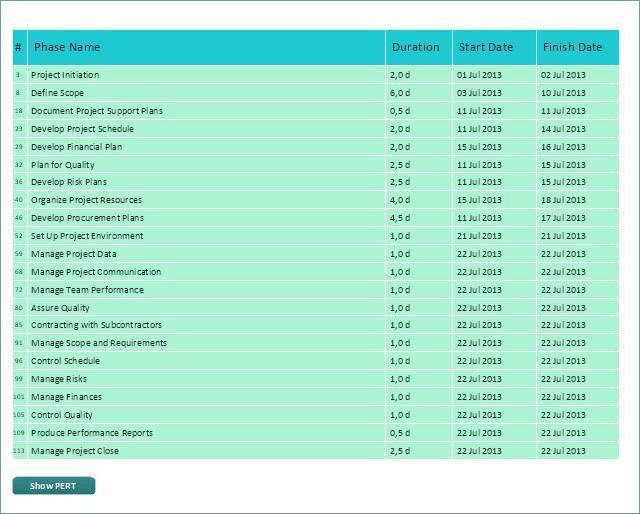
Task: Select the Manage Risks phase
Action: pyautogui.click(x=316, y=378)
